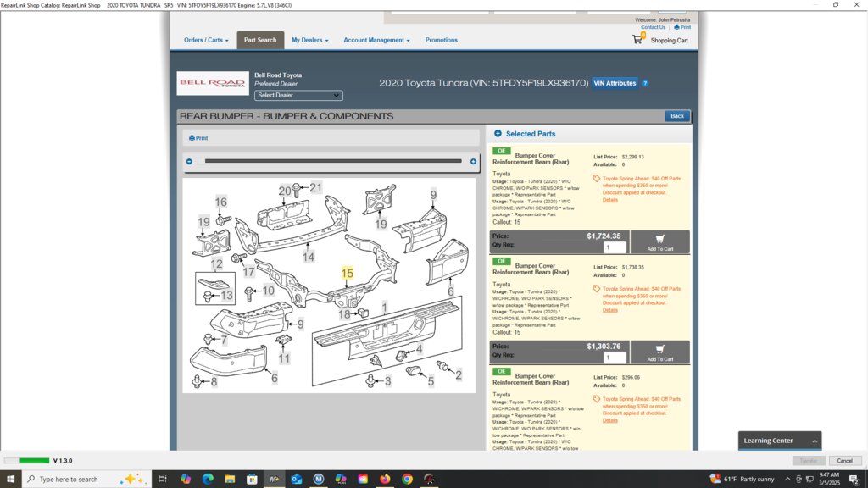Open Details link for $296.06 part

tap(610, 420)
